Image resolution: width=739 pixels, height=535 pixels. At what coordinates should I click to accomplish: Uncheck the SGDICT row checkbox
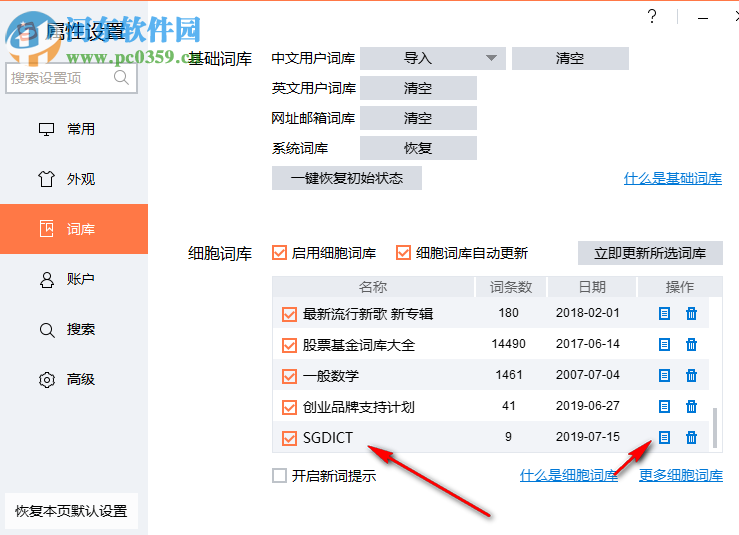(289, 438)
